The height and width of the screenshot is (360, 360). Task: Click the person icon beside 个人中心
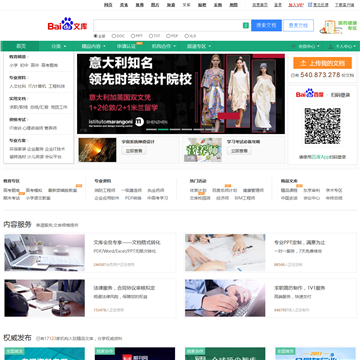[x=331, y=46]
